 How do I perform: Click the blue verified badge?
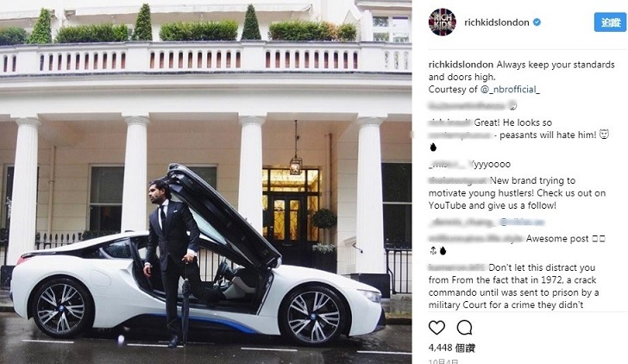537,22
